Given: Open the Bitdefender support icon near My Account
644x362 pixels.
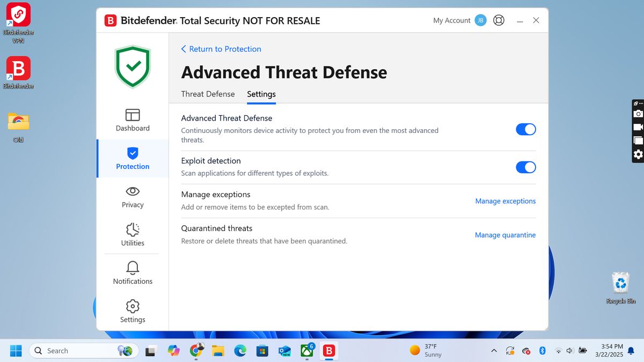Looking at the screenshot, I should [499, 20].
